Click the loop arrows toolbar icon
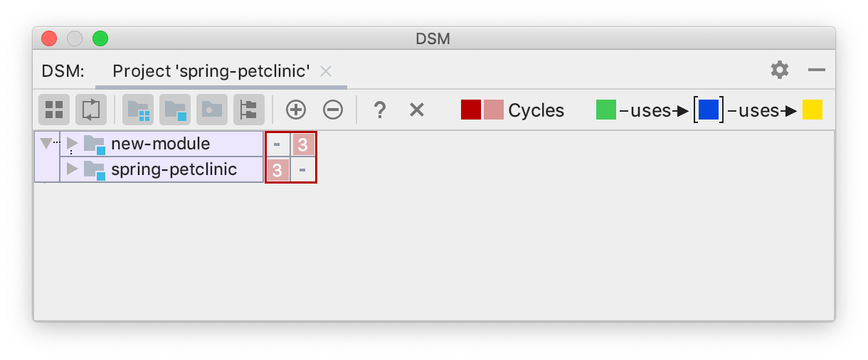868x360 pixels. 91,110
